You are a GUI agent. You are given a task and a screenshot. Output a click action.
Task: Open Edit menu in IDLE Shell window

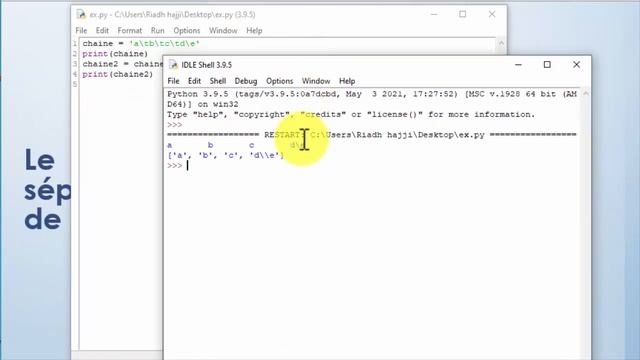click(x=194, y=81)
